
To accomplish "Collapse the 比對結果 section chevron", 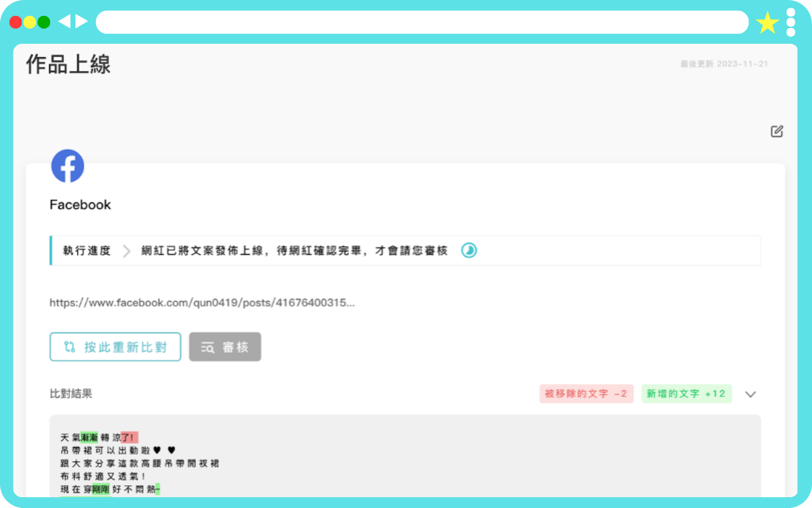I will click(x=750, y=394).
